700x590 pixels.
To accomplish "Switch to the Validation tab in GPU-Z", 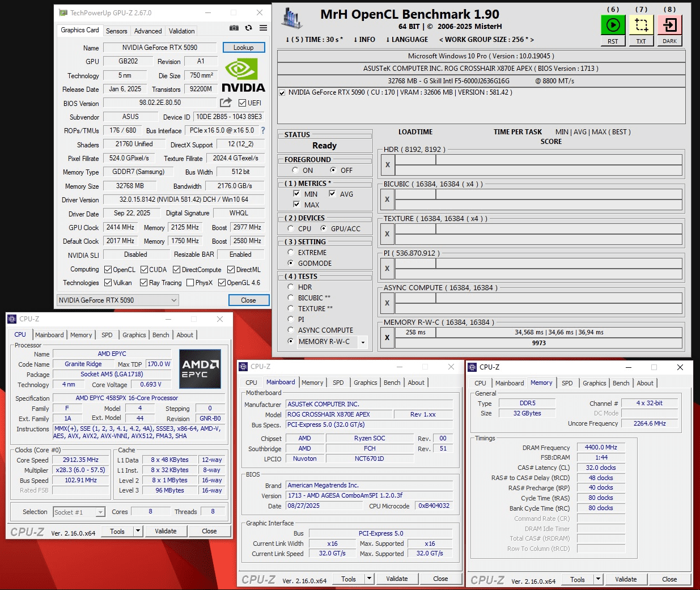I will [182, 31].
